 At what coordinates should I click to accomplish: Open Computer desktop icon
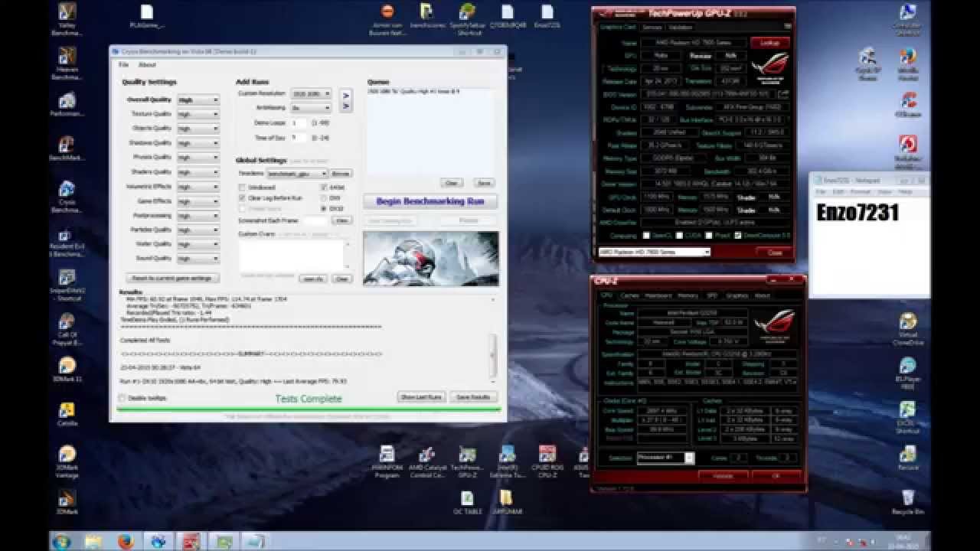(x=908, y=19)
